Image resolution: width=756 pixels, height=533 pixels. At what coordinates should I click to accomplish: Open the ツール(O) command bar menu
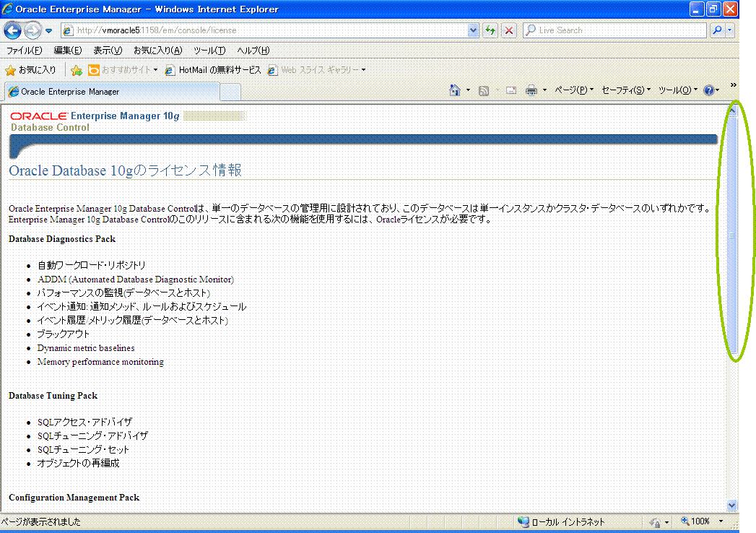(678, 90)
